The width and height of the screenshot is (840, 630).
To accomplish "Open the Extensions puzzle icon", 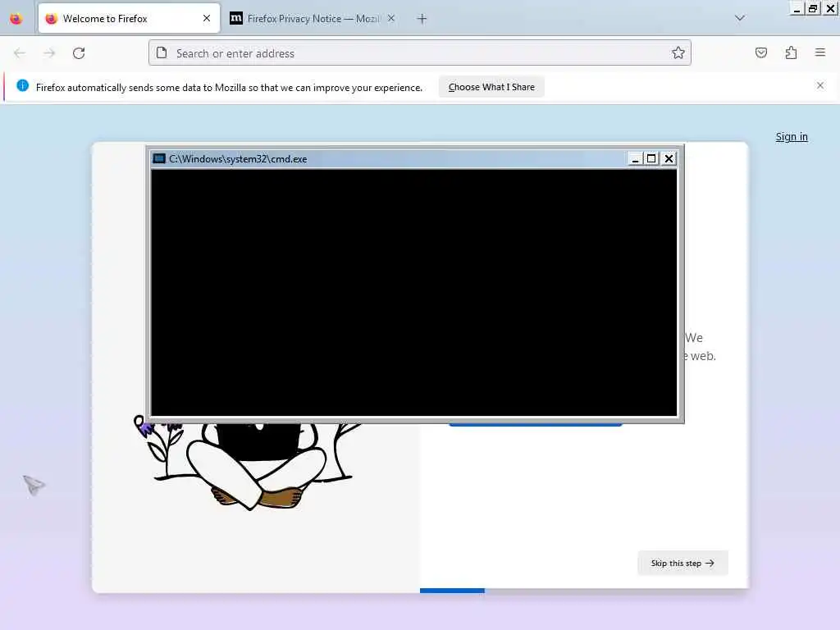I will [791, 52].
